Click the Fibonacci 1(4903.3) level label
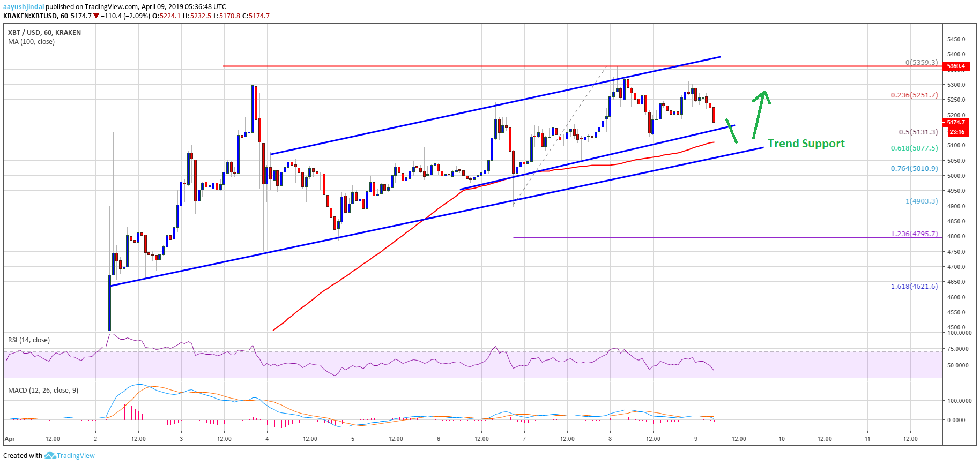This screenshot has height=465, width=980. (922, 201)
